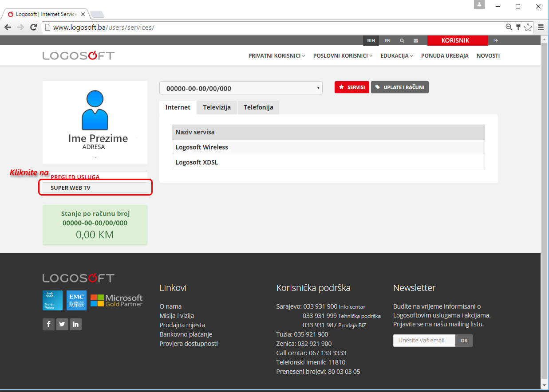Screen dimensions: 549x392
Task: Open the Provjera dostupnosti footer link
Action: click(x=189, y=344)
